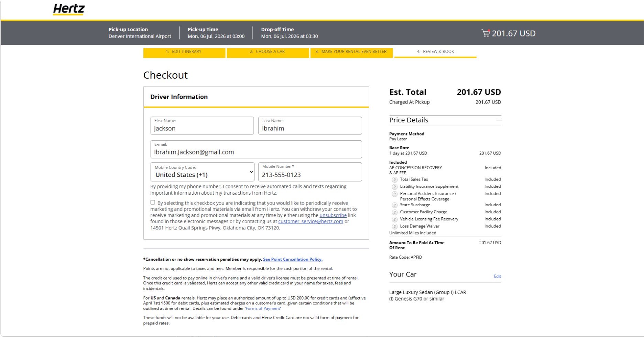The image size is (644, 337).
Task: Click help icon beside Loss Damage Waiver
Action: click(x=395, y=226)
